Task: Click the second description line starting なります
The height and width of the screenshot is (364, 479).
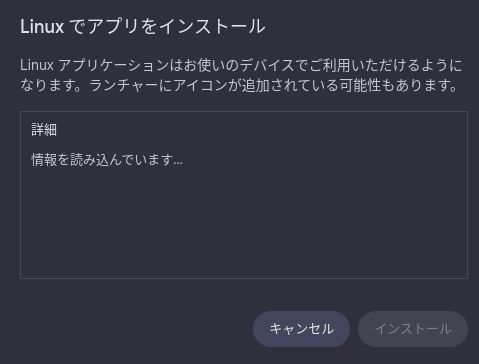Action: [x=239, y=85]
